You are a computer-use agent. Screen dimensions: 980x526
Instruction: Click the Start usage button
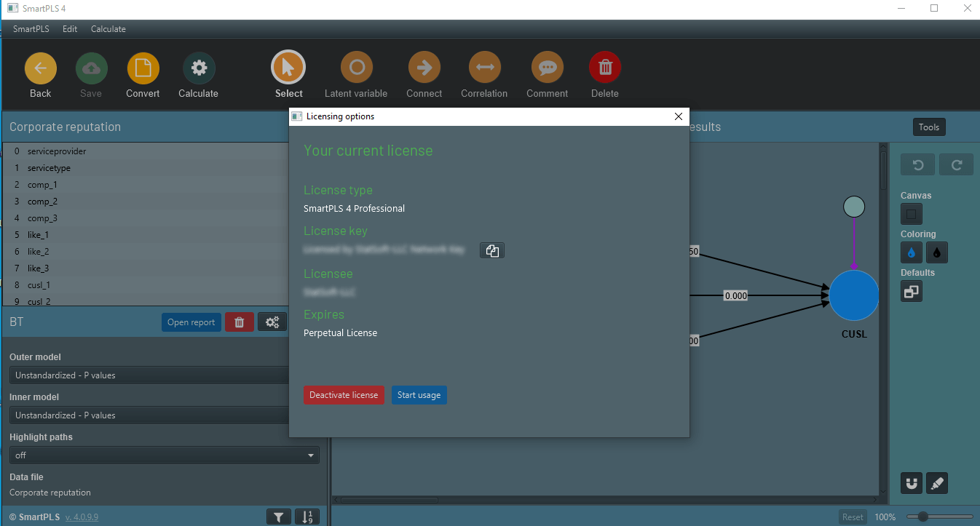coord(419,395)
